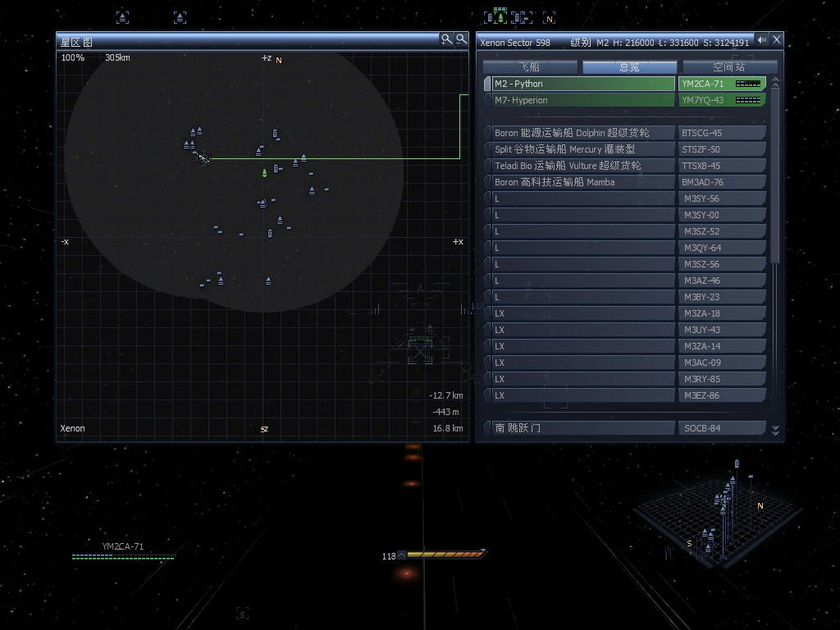Screen dimensions: 840x630
Task: Switch to the 飞船 (ships) tab
Action: pos(530,67)
